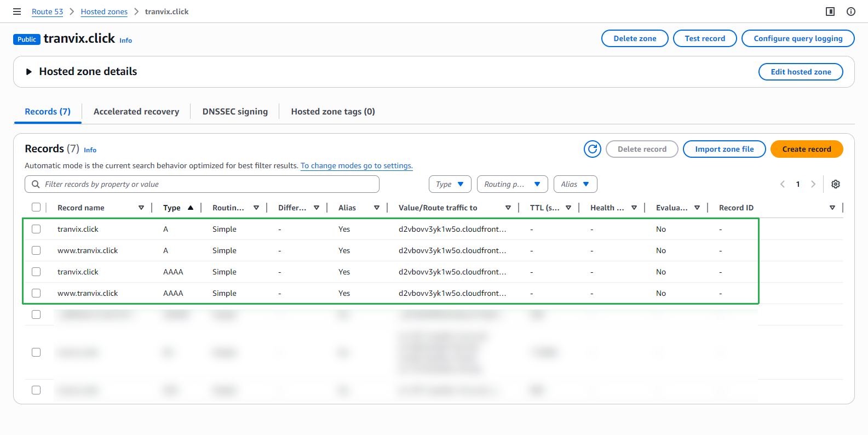Open table preferences gear icon
The image size is (868, 435).
click(836, 184)
